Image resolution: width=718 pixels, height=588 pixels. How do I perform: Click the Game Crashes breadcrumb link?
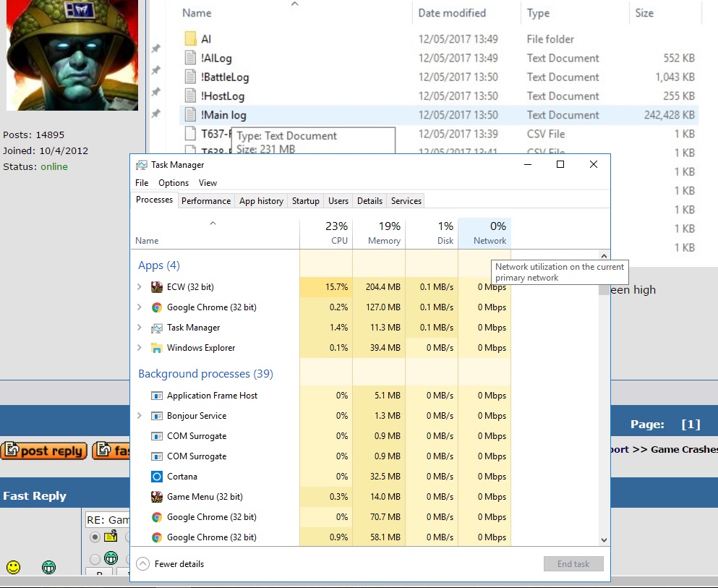[x=684, y=449]
